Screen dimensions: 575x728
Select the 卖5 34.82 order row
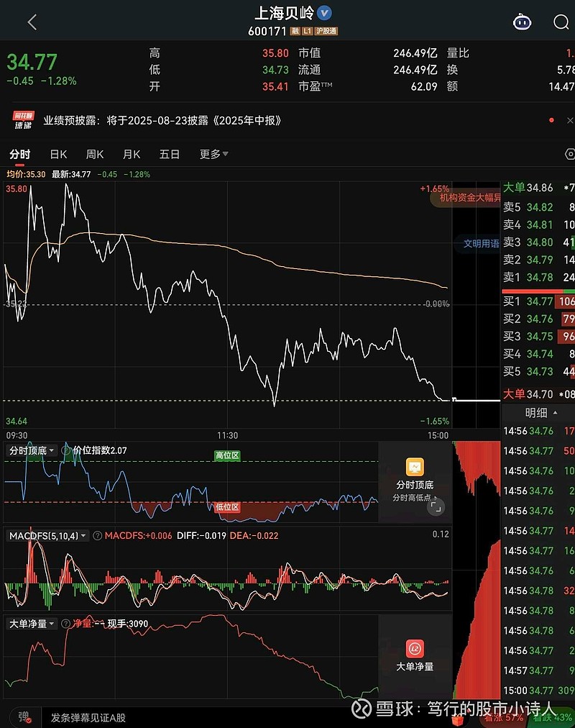pyautogui.click(x=538, y=207)
